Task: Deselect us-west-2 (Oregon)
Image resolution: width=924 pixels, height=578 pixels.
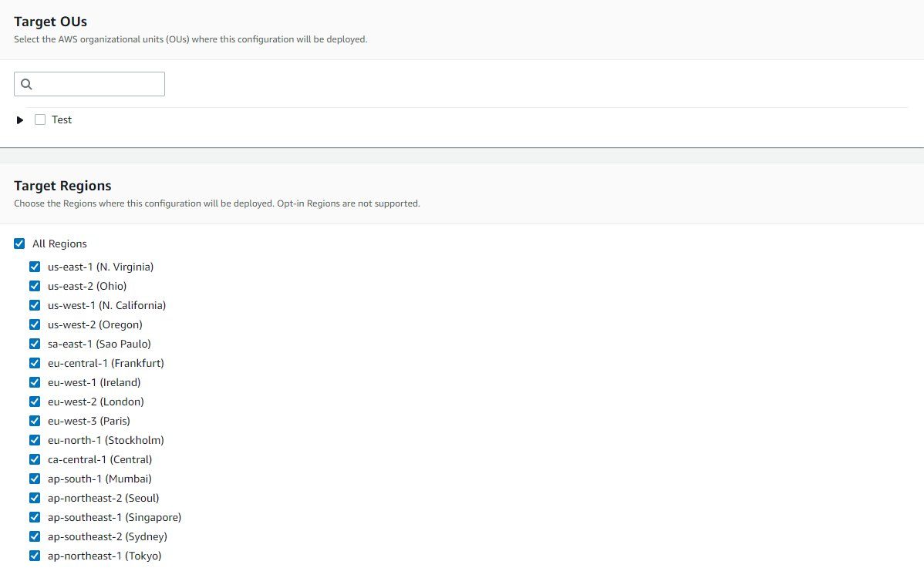Action: coord(35,324)
